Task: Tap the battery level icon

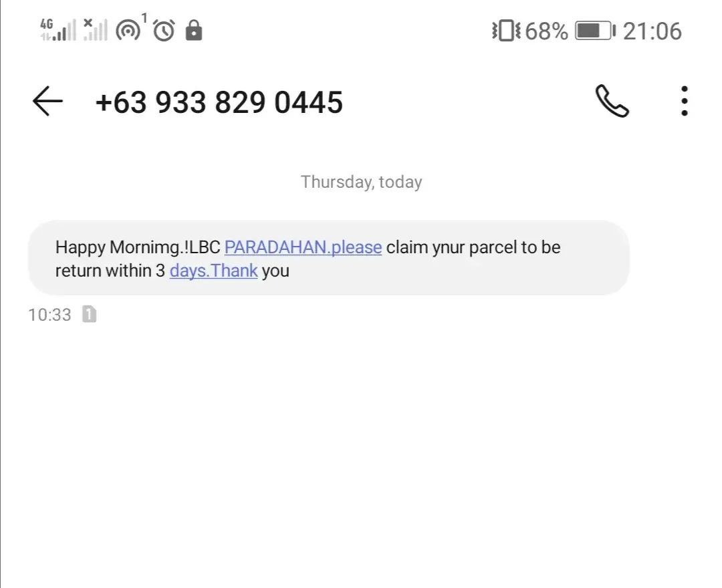Action: (x=595, y=31)
